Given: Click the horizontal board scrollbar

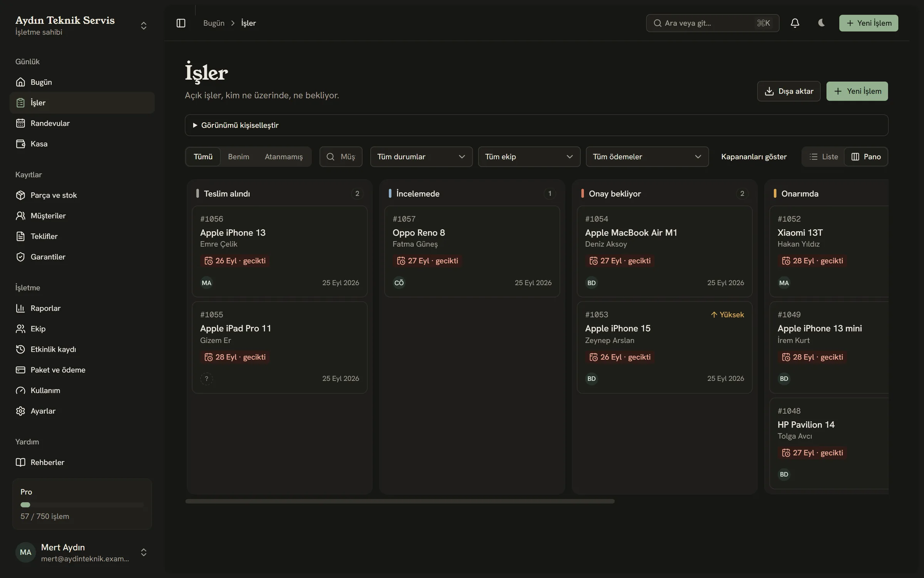Looking at the screenshot, I should click(400, 501).
